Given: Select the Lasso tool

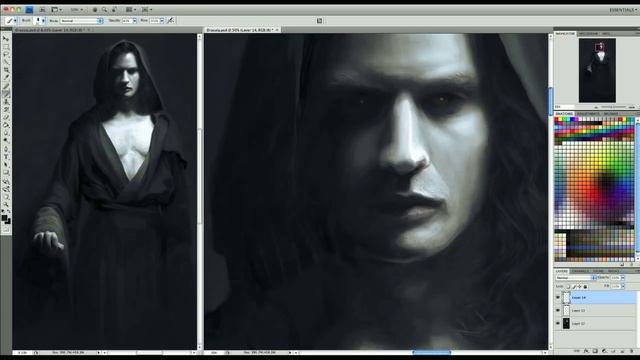Looking at the screenshot, I should point(6,54).
